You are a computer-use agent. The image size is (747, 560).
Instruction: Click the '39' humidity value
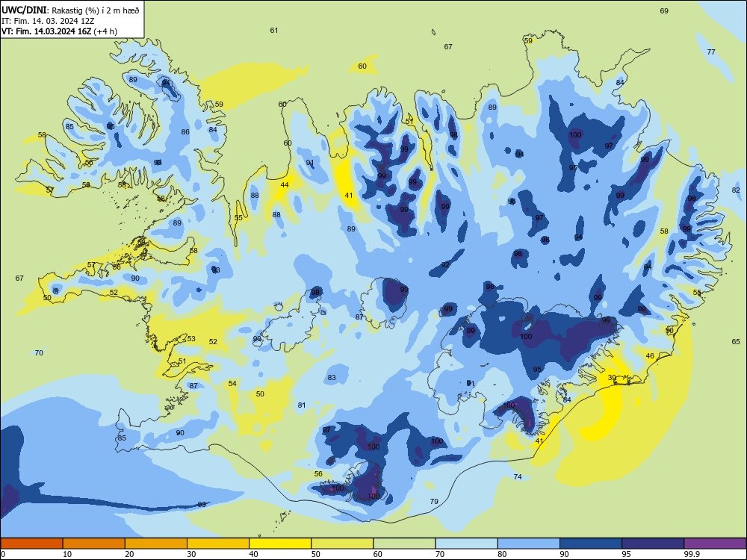click(613, 378)
